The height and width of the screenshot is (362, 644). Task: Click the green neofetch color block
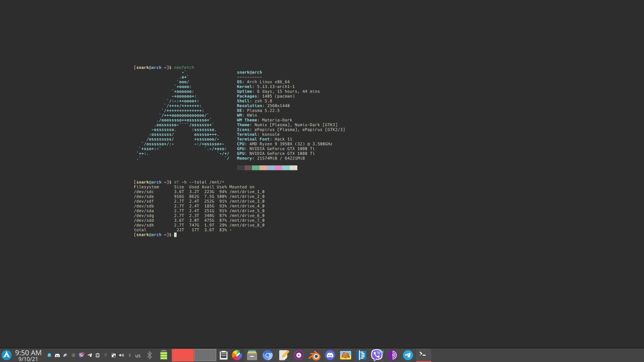256,168
